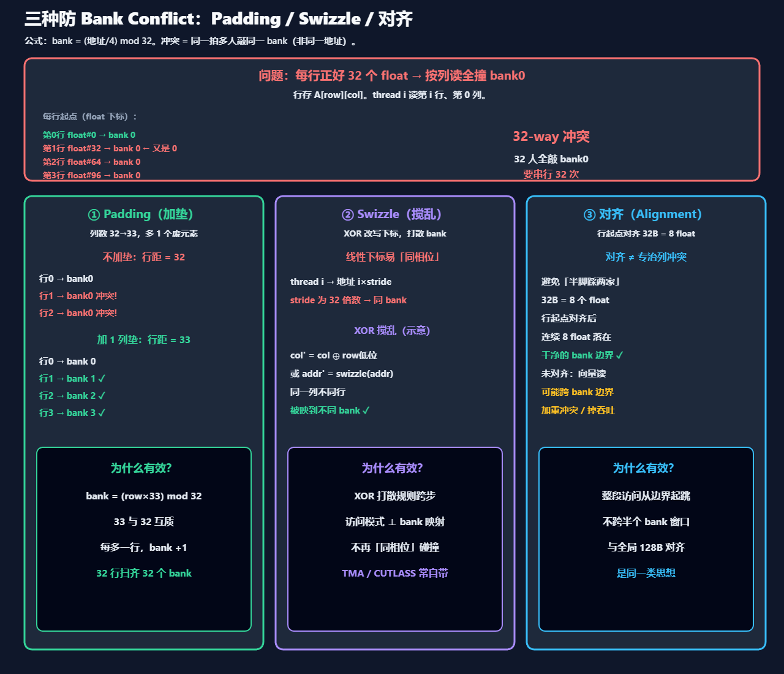
Task: Click the row "第3行 float#96 → bank 0"
Action: pos(92,175)
